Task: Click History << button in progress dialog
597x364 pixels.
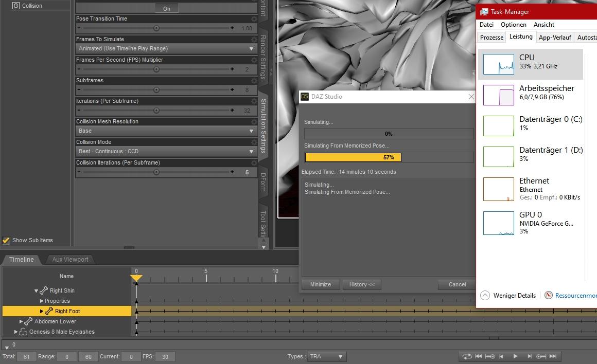Action: coord(362,284)
